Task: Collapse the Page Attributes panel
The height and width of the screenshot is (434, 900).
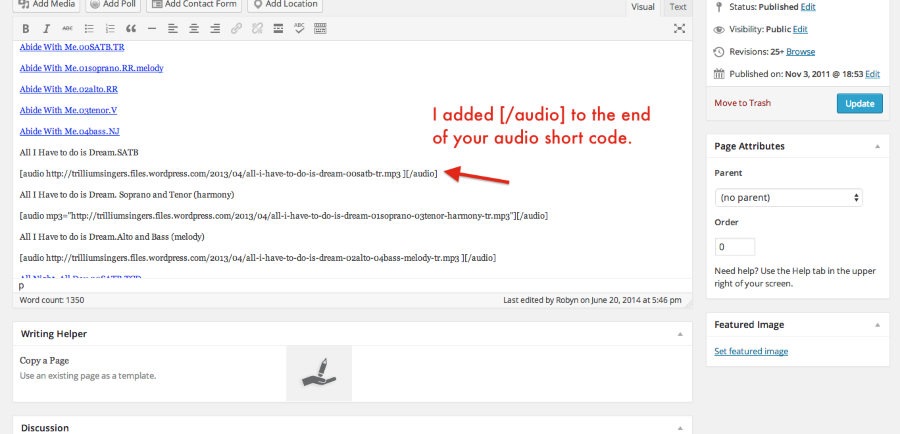Action: pos(877,146)
